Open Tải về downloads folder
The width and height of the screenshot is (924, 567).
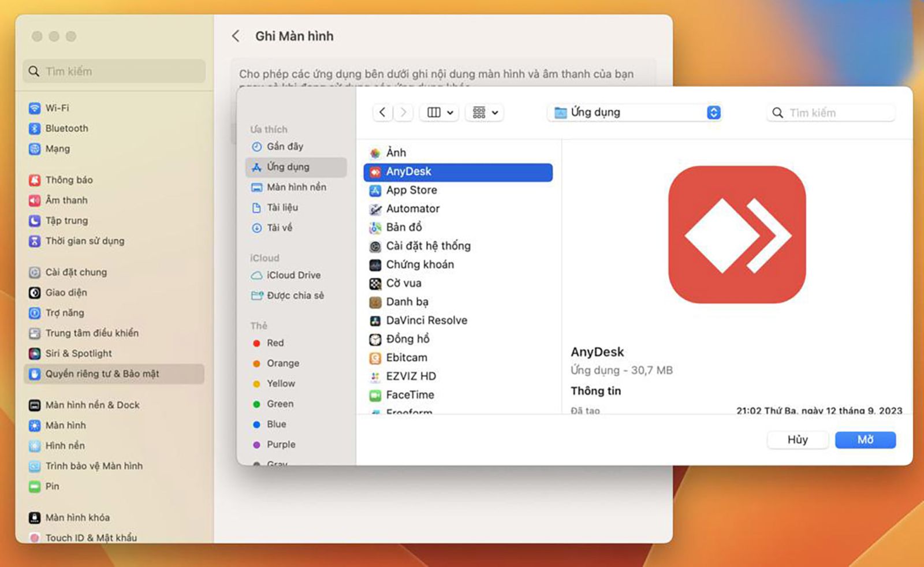(x=296, y=227)
